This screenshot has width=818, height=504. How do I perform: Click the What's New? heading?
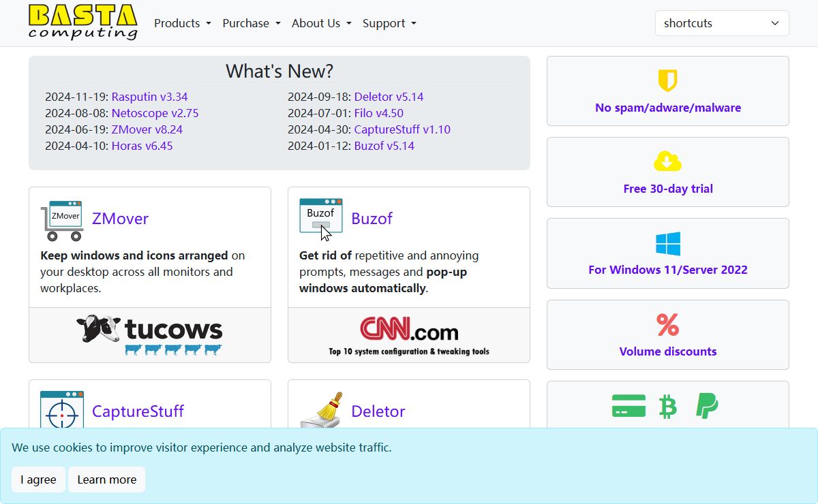coord(279,71)
